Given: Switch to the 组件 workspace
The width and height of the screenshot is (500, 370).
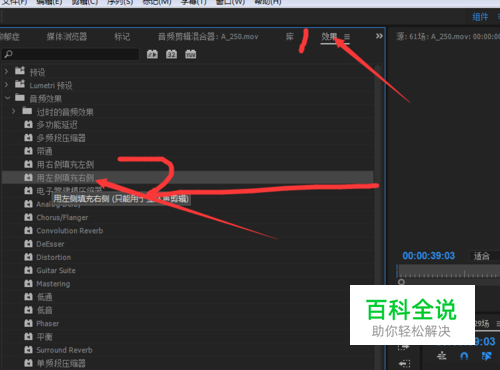Looking at the screenshot, I should click(x=480, y=17).
